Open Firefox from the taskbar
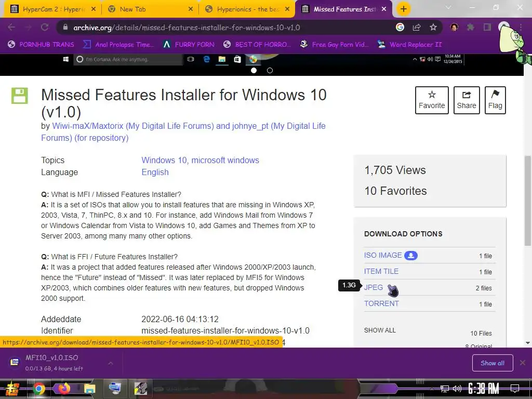 pyautogui.click(x=64, y=389)
